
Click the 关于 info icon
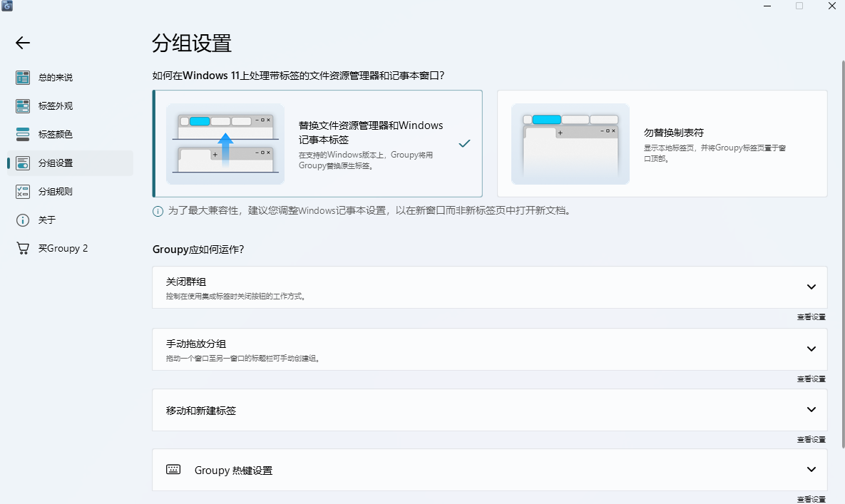point(23,220)
